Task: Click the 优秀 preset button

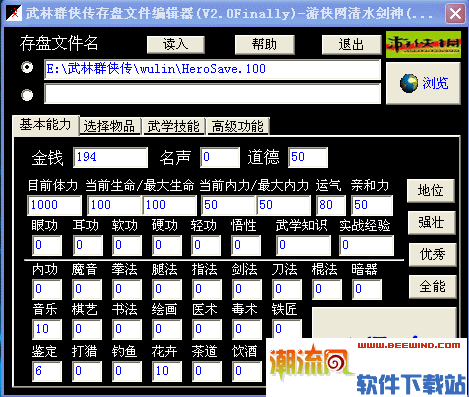Action: click(433, 255)
